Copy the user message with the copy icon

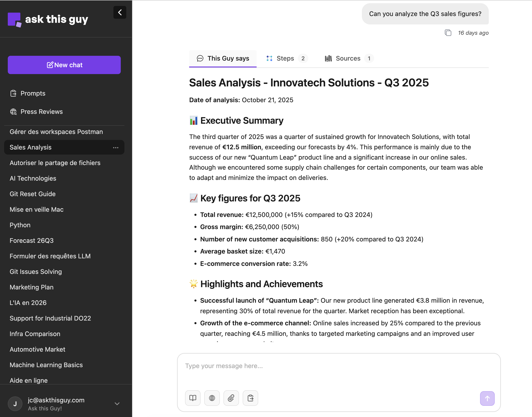tap(448, 33)
